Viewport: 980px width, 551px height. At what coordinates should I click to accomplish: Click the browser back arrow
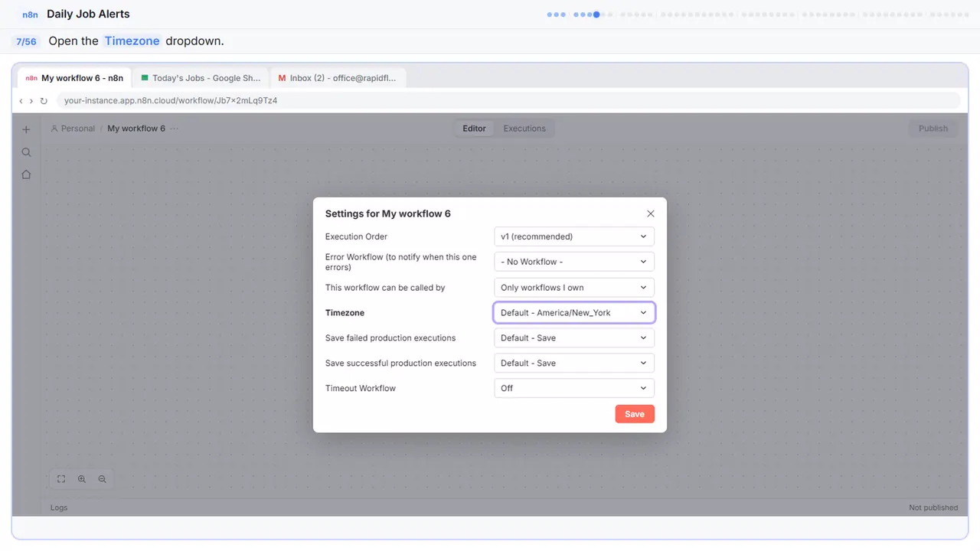21,101
